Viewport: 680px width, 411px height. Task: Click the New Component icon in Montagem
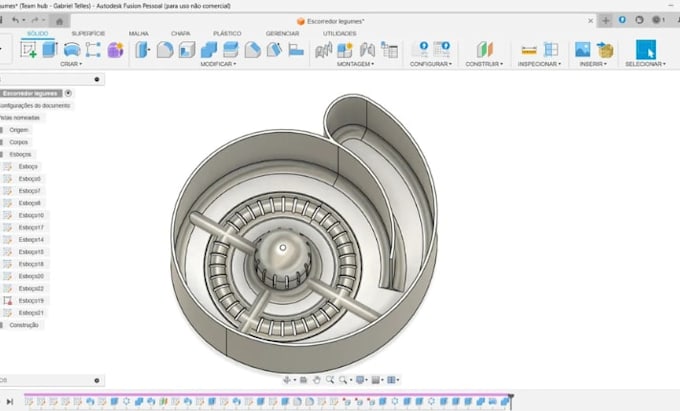tap(345, 49)
